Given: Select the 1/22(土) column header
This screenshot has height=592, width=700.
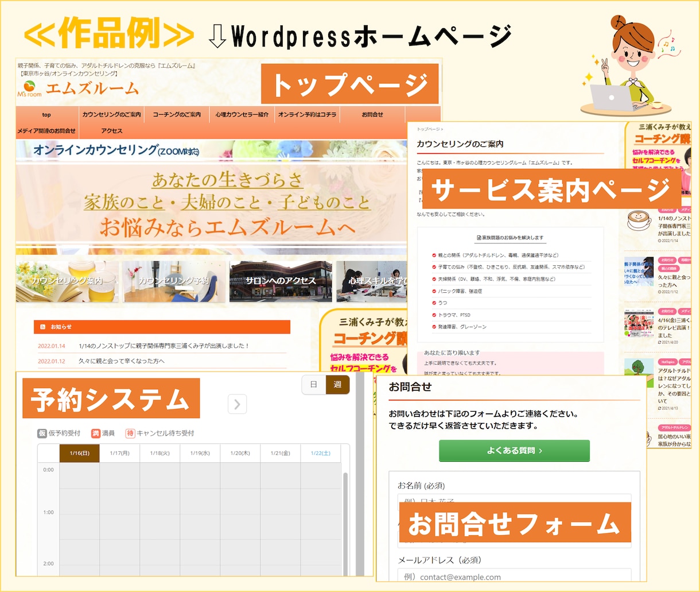Looking at the screenshot, I should [320, 453].
